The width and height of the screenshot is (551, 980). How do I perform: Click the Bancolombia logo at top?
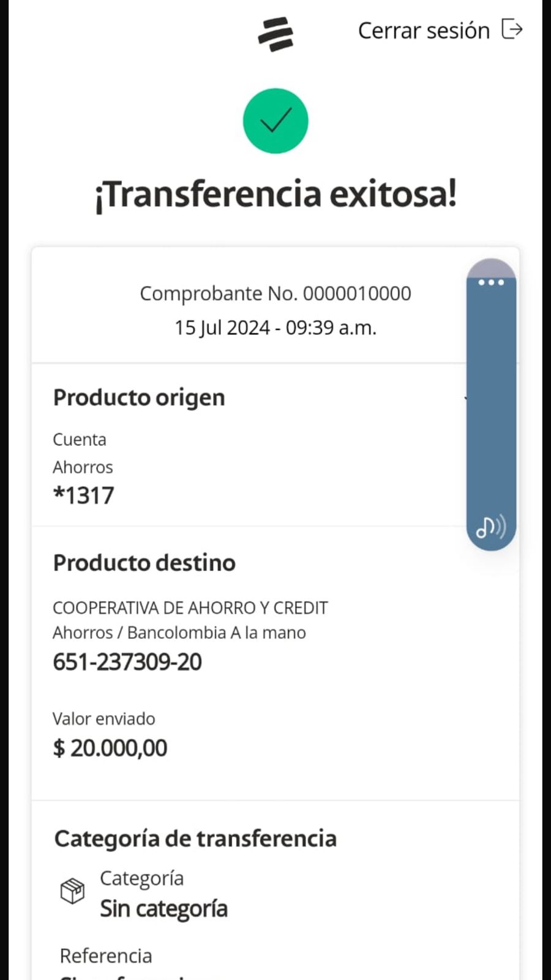tap(275, 34)
